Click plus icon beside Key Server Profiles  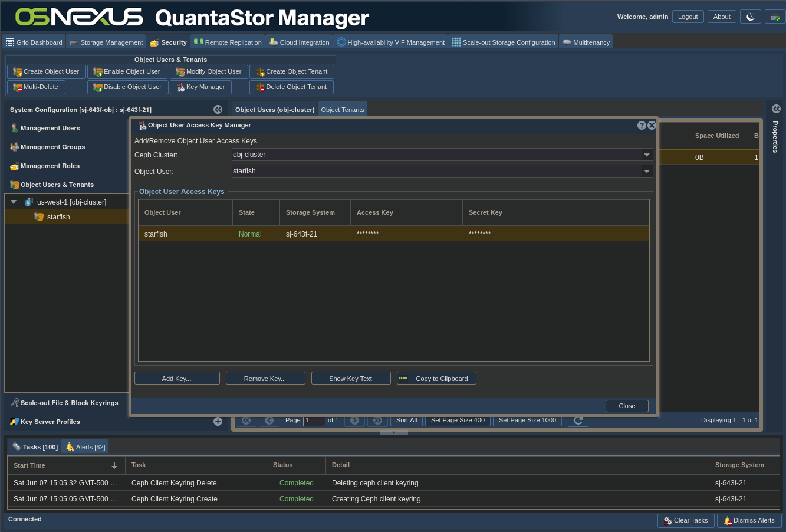tap(218, 422)
